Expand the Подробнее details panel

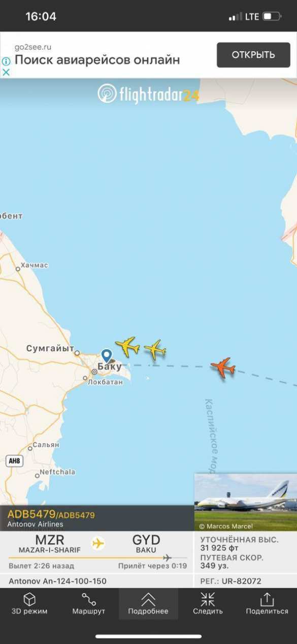[x=148, y=604]
